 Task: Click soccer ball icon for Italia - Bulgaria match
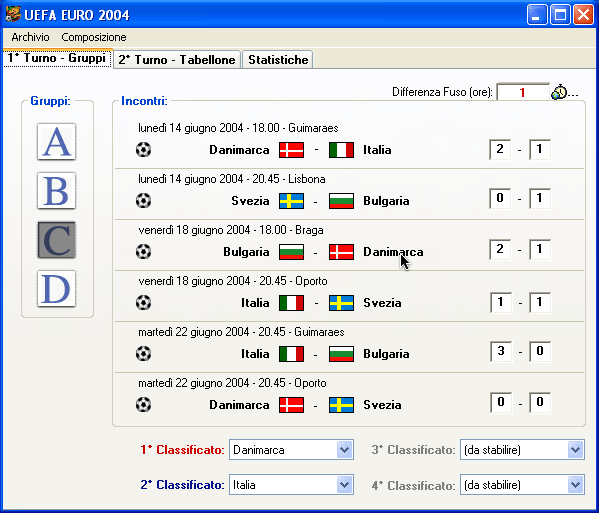pyautogui.click(x=143, y=354)
